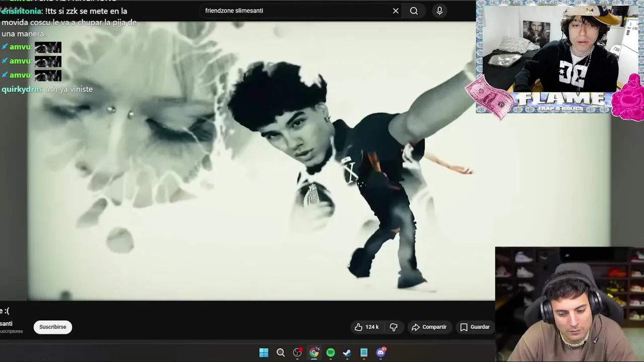Open Notepad from the taskbar
Screen dimensions: 644x362
364,352
